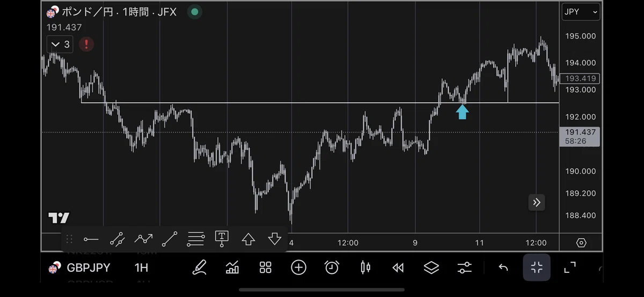Add a symbol with the plus icon
Viewport: 644px width, 297px height.
coord(298,268)
